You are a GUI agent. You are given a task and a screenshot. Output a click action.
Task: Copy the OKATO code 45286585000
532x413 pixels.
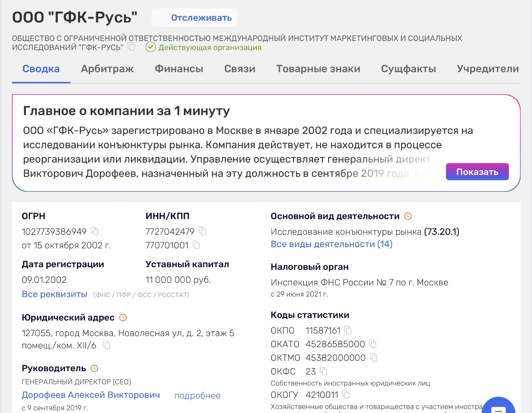point(373,344)
